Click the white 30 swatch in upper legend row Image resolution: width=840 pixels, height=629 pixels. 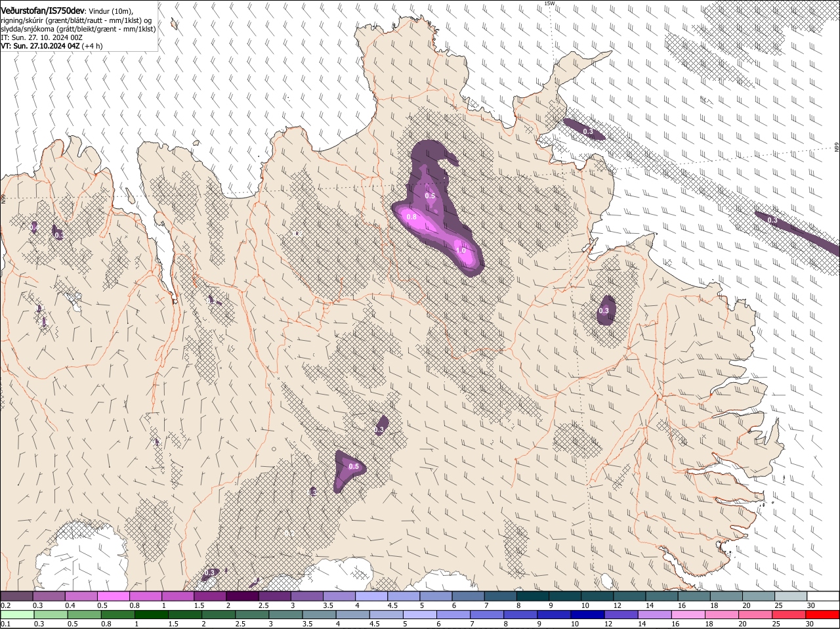[x=822, y=596]
